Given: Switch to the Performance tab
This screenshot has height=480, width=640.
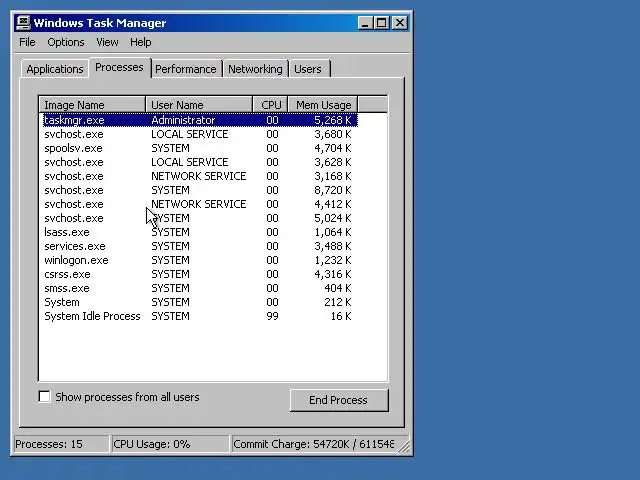Looking at the screenshot, I should [186, 69].
